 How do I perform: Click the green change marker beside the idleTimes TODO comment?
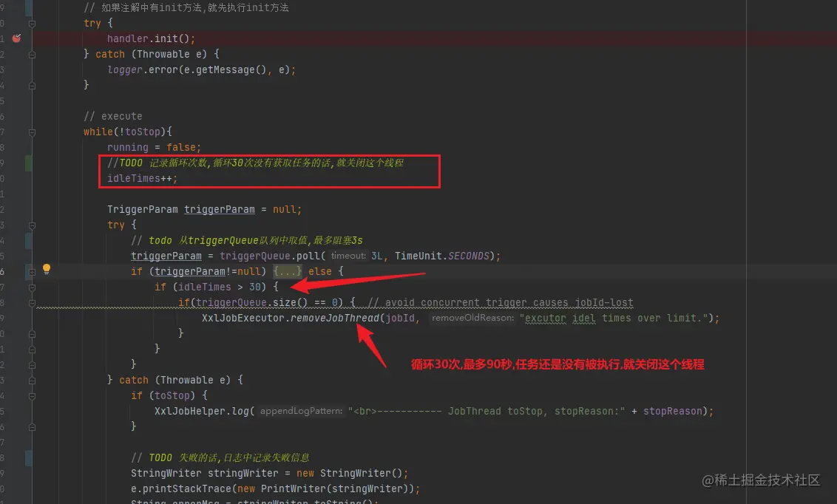[28, 163]
